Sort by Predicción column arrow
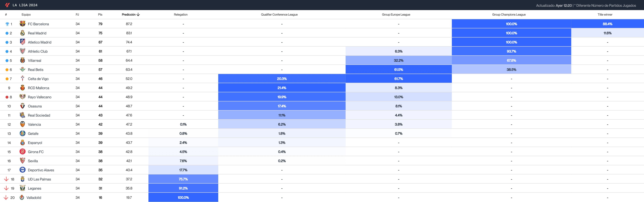 [x=138, y=15]
